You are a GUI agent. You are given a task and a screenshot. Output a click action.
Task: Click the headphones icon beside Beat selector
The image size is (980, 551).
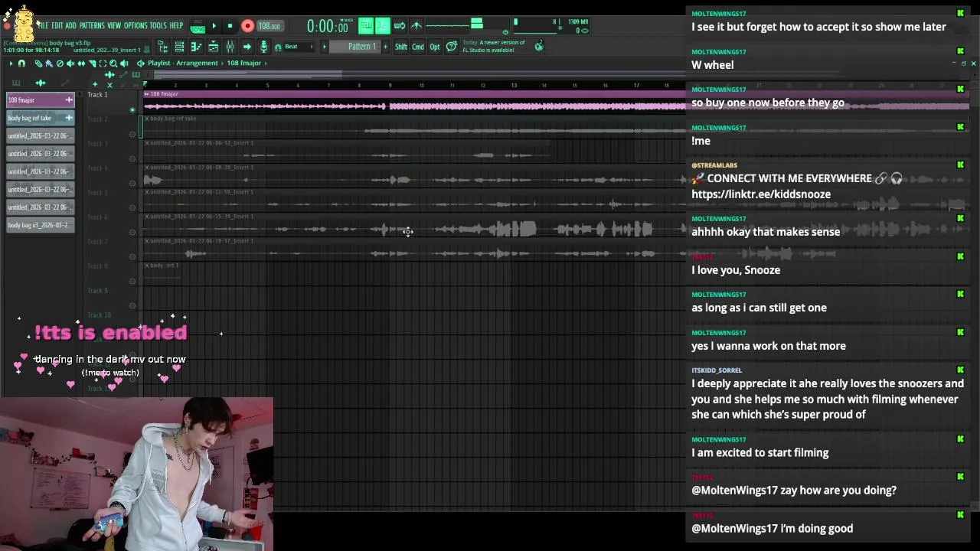[278, 47]
